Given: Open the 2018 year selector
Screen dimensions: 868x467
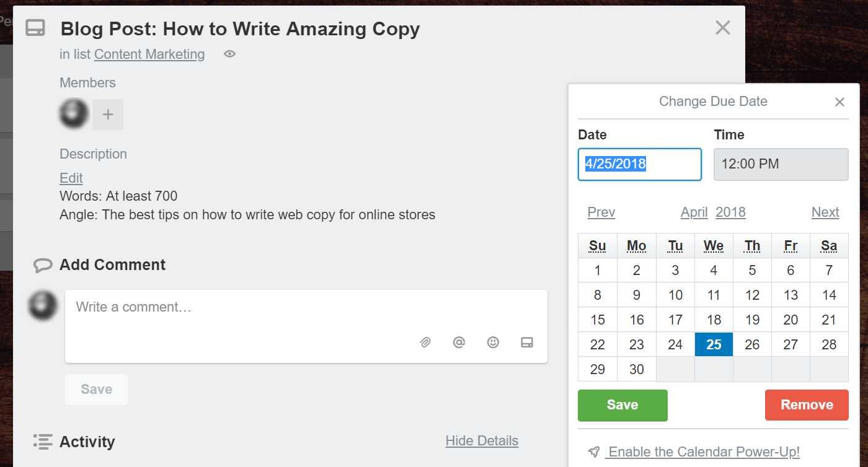Looking at the screenshot, I should click(730, 212).
